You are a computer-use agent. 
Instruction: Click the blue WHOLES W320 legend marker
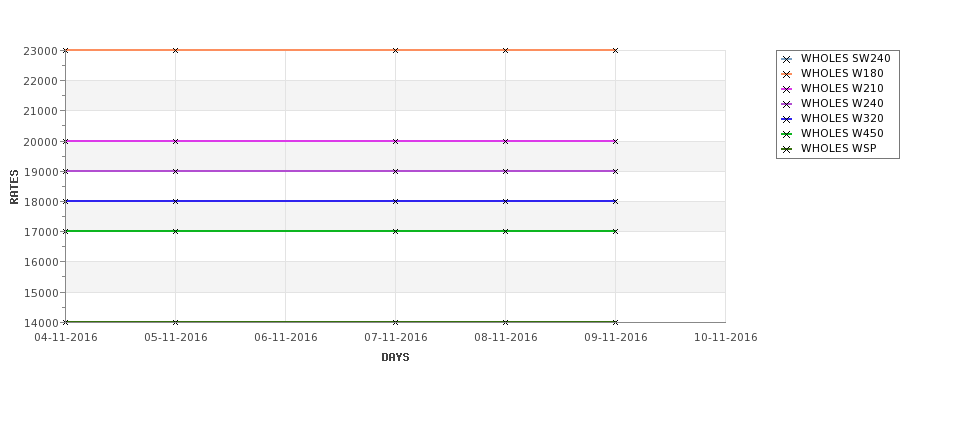coord(787,119)
